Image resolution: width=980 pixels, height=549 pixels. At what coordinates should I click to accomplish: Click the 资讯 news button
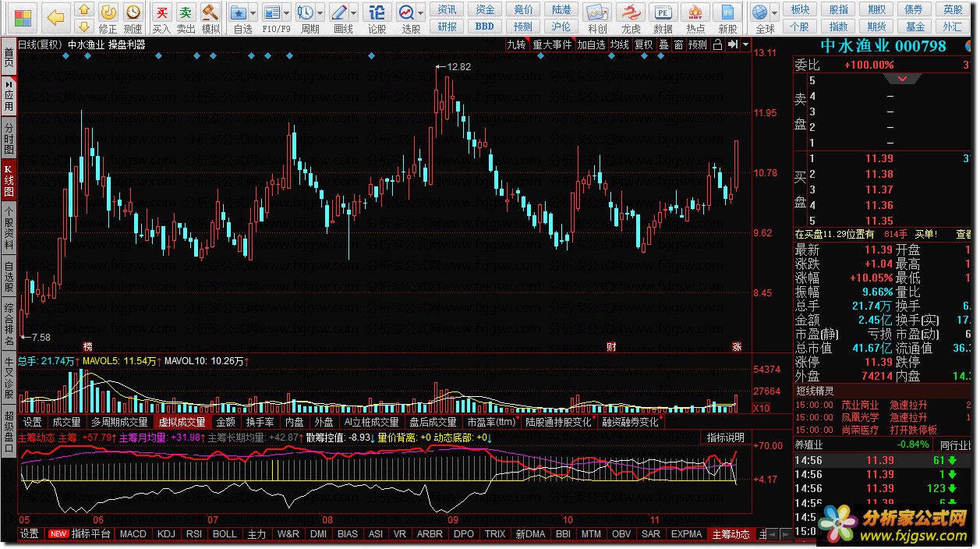447,9
